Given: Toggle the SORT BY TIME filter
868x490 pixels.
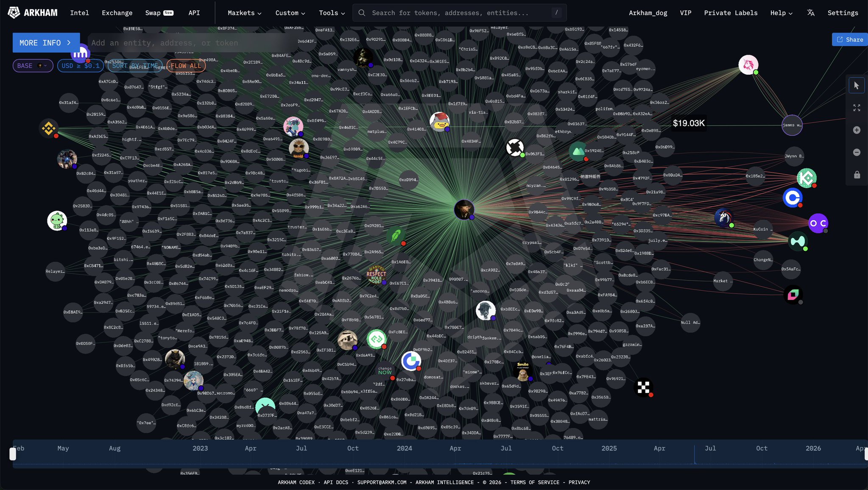Looking at the screenshot, I should [x=135, y=66].
